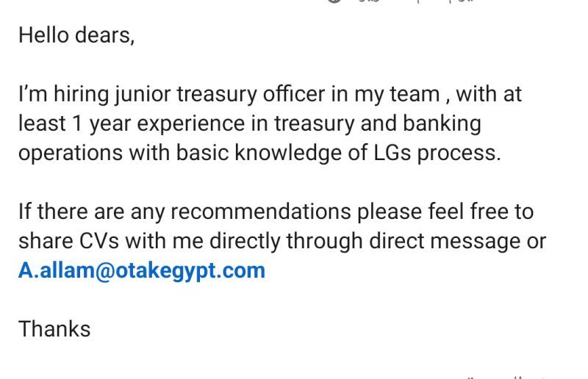This screenshot has width=588, height=379.
Task: Click the word "LGs" in the post
Action: (x=392, y=153)
